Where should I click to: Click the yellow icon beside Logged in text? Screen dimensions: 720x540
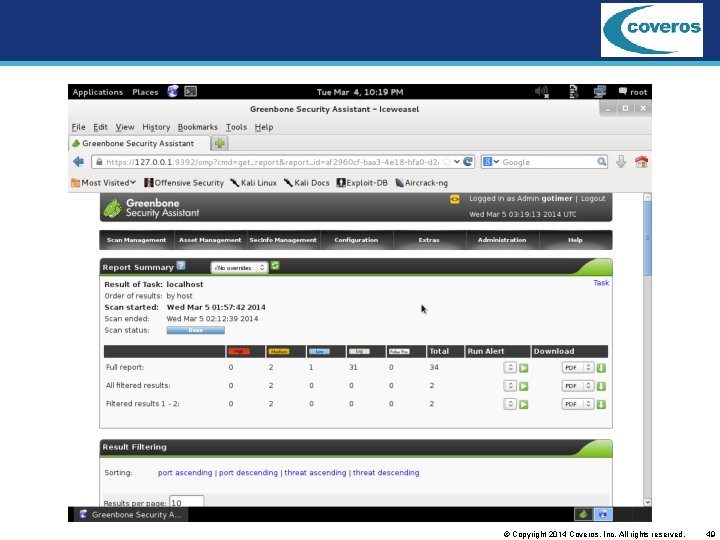(454, 199)
